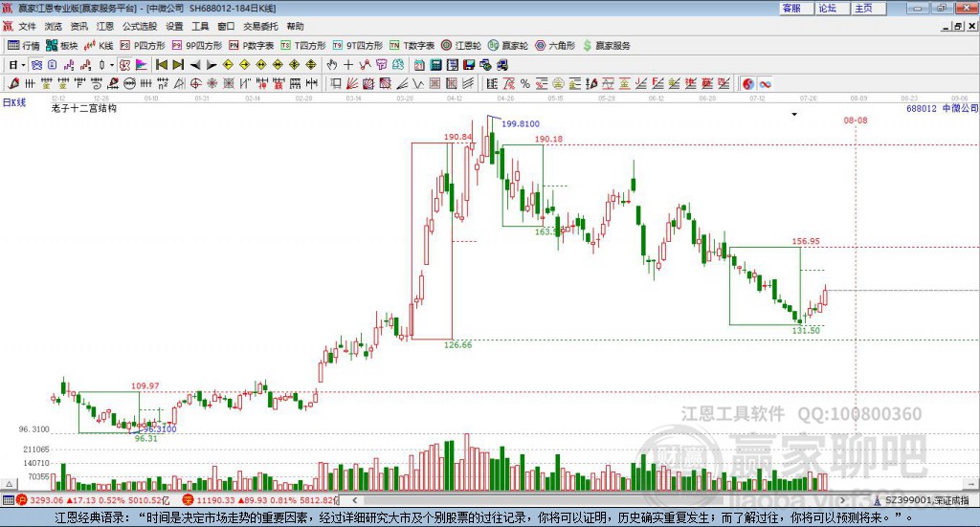The width and height of the screenshot is (980, 527).
Task: Open the 9P四方形 tool
Action: (x=197, y=46)
